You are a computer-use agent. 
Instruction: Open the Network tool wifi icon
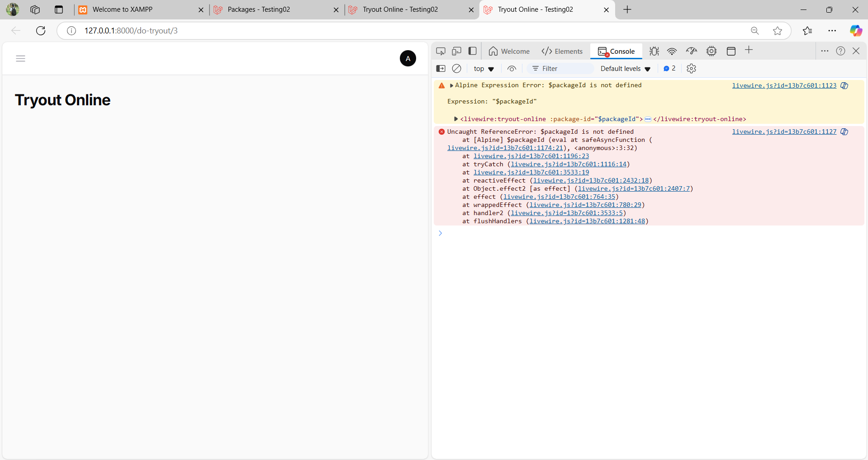pyautogui.click(x=672, y=51)
